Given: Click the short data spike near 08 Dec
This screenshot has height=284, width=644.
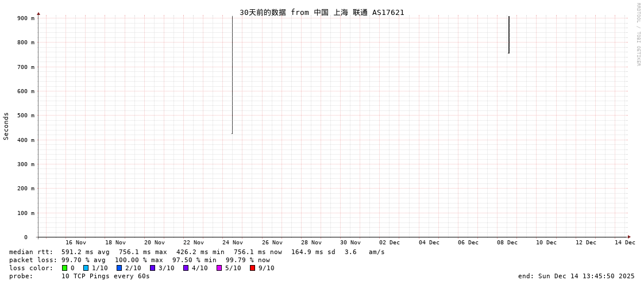Looking at the screenshot, I should point(508,34).
